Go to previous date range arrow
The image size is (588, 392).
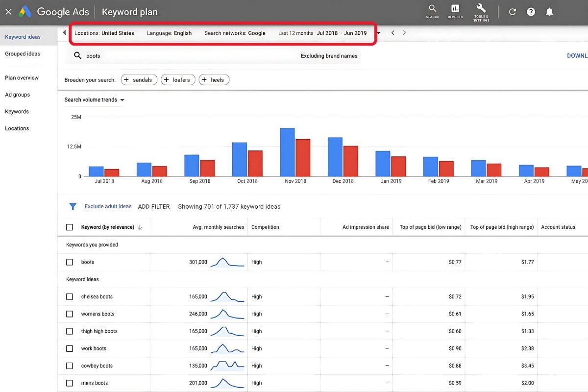(392, 33)
